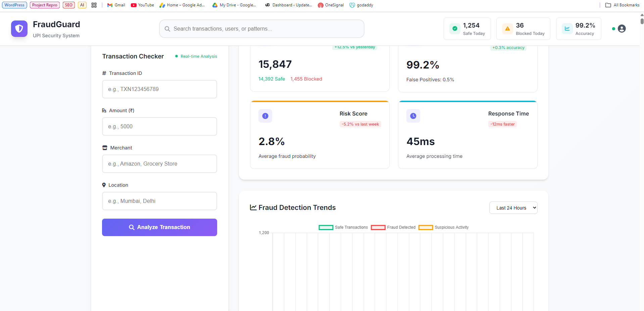Viewport: 644px width, 311px height.
Task: Click the location pin beside Location label
Action: (104, 185)
